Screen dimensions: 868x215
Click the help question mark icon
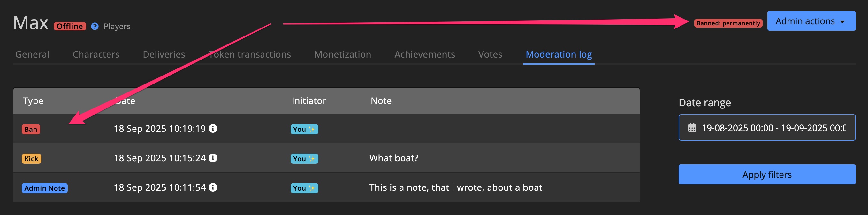(x=95, y=26)
